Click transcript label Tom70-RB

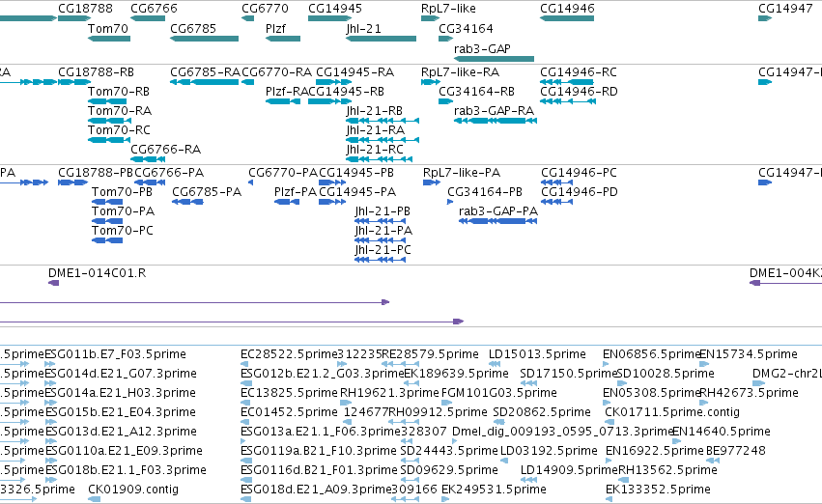[x=119, y=91]
